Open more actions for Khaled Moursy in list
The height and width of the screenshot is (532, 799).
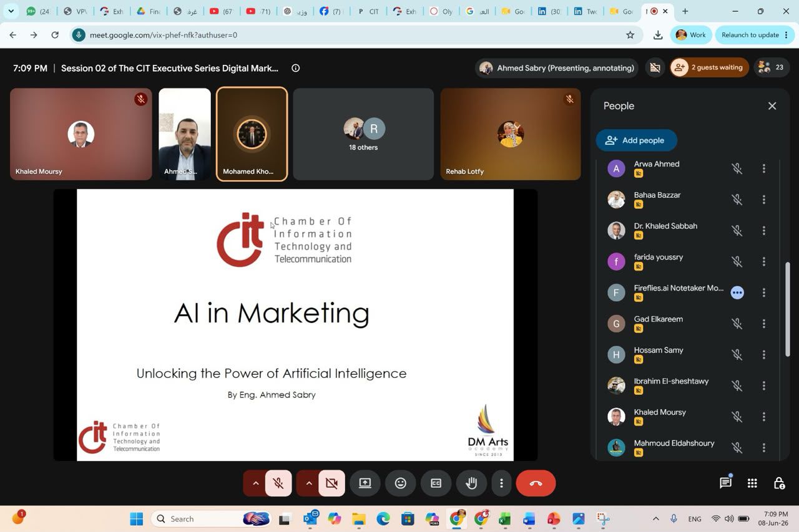click(763, 417)
